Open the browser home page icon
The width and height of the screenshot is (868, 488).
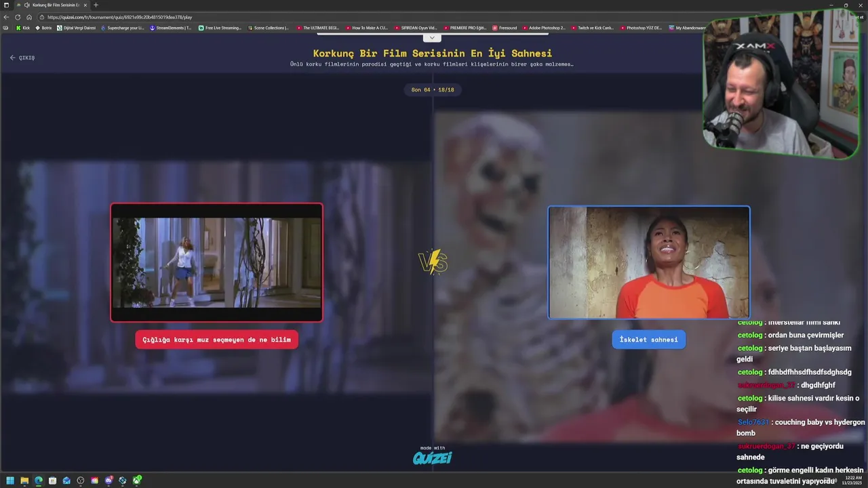click(x=28, y=17)
